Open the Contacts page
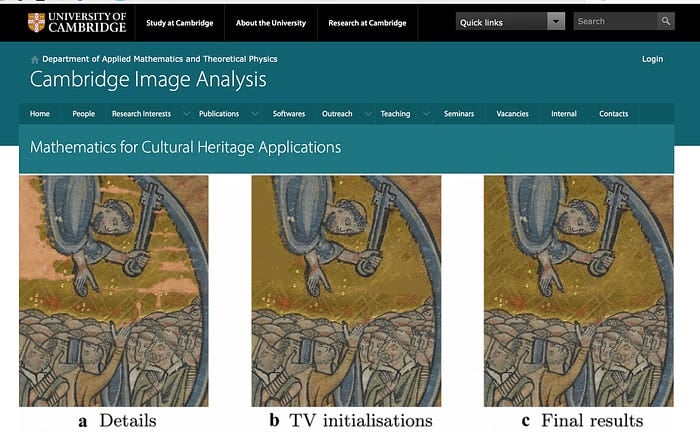 click(613, 114)
